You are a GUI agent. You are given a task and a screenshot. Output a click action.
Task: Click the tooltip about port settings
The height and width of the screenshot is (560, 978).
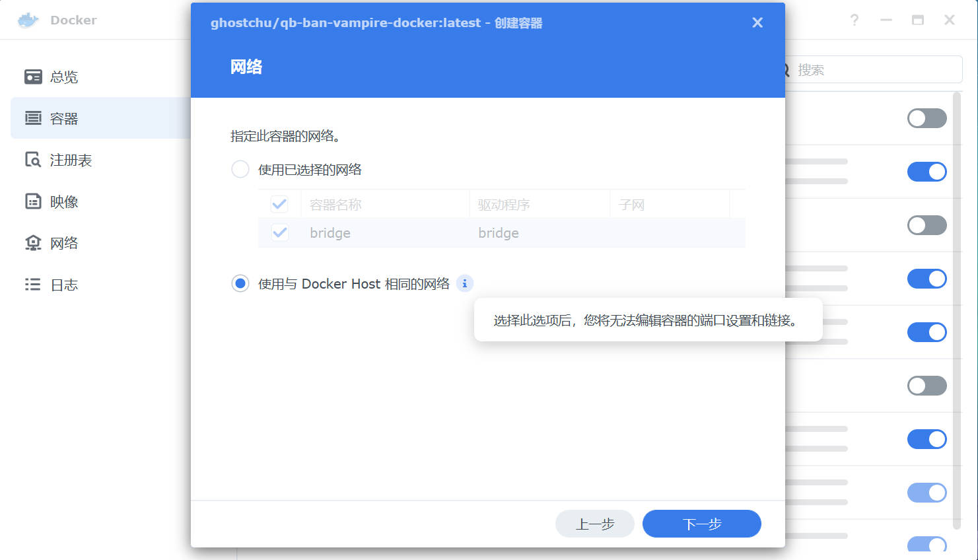pos(648,320)
